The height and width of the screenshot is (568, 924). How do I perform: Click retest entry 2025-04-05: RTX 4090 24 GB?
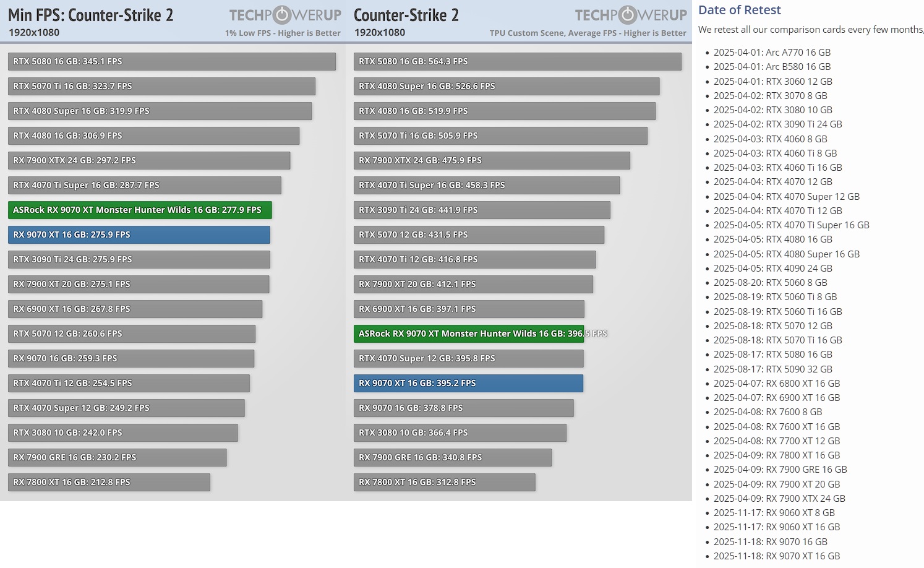point(773,269)
